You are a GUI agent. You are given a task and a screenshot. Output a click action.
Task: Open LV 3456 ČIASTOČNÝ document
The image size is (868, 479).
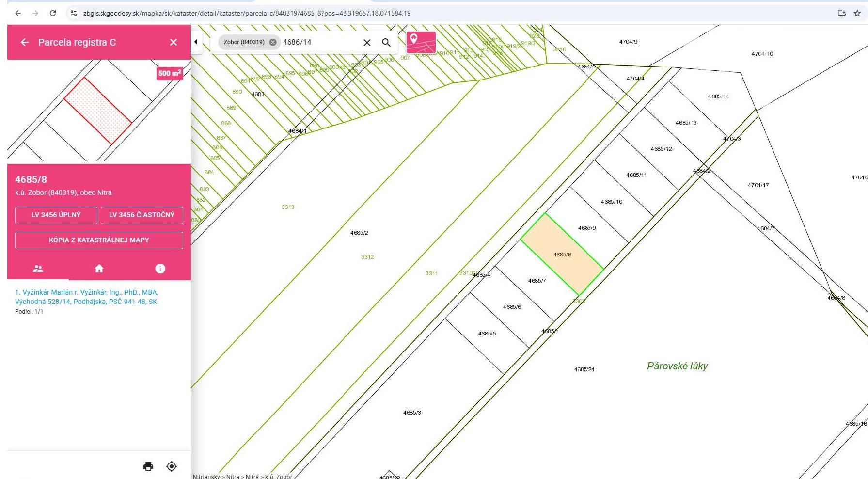(142, 215)
